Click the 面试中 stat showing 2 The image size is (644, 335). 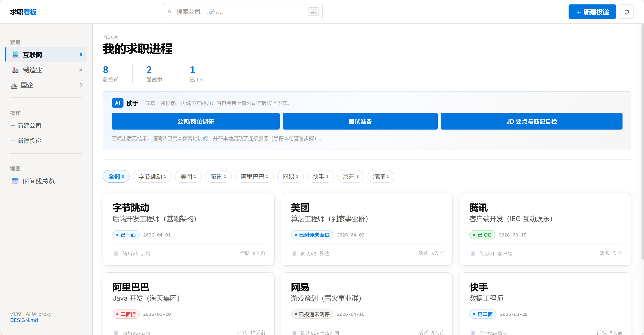[154, 74]
